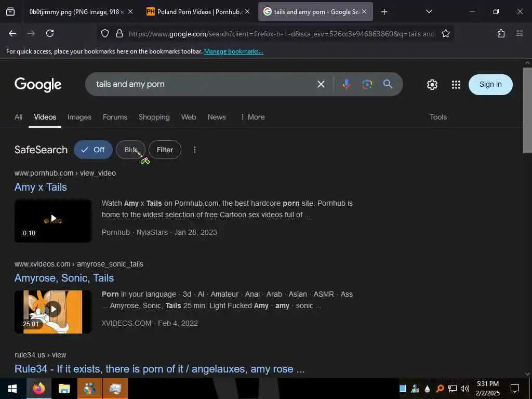Switch to the News tab
Screen dimensions: 532x399
(x=217, y=117)
